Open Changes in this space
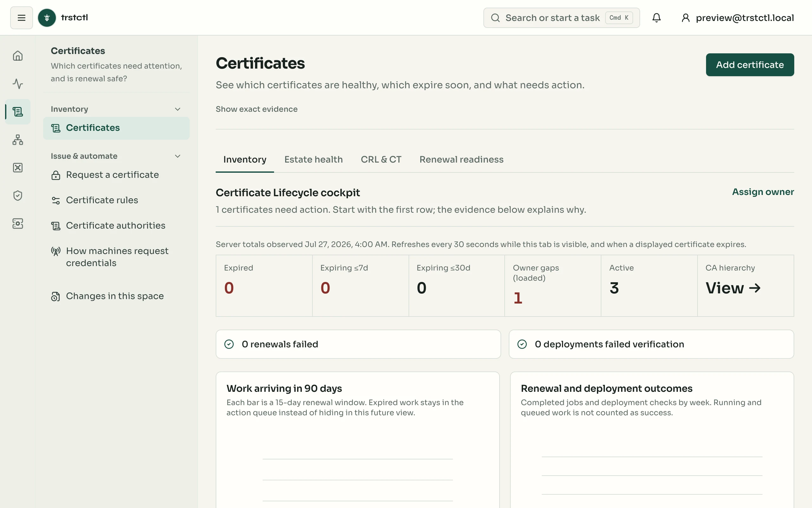 click(x=116, y=296)
